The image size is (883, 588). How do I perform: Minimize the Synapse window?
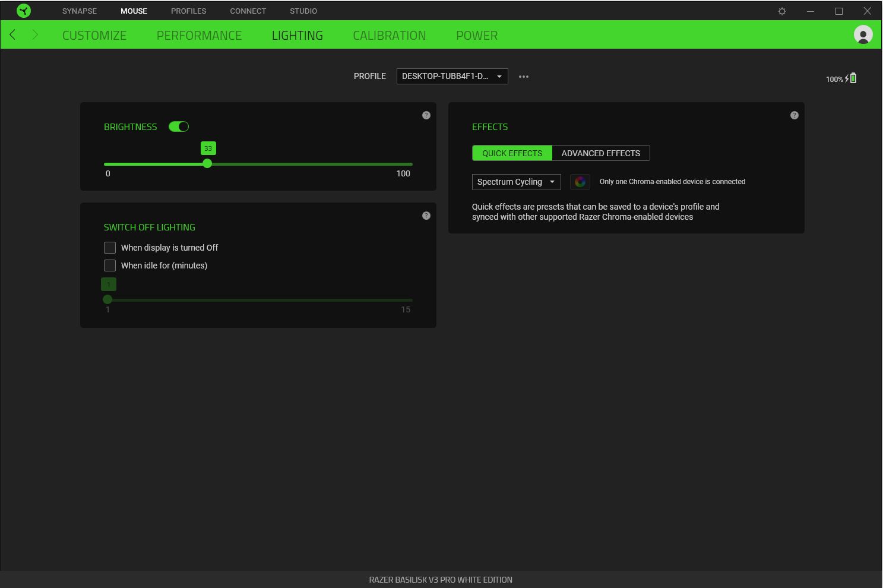[811, 11]
